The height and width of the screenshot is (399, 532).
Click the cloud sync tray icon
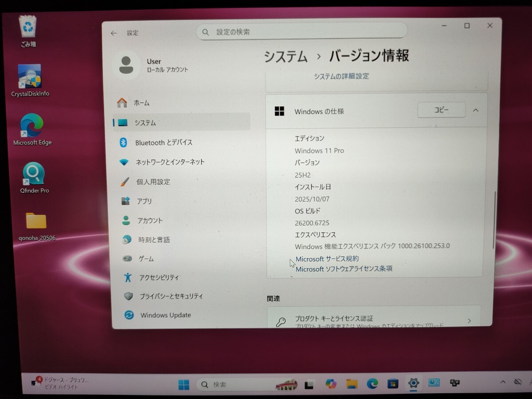coord(517,382)
